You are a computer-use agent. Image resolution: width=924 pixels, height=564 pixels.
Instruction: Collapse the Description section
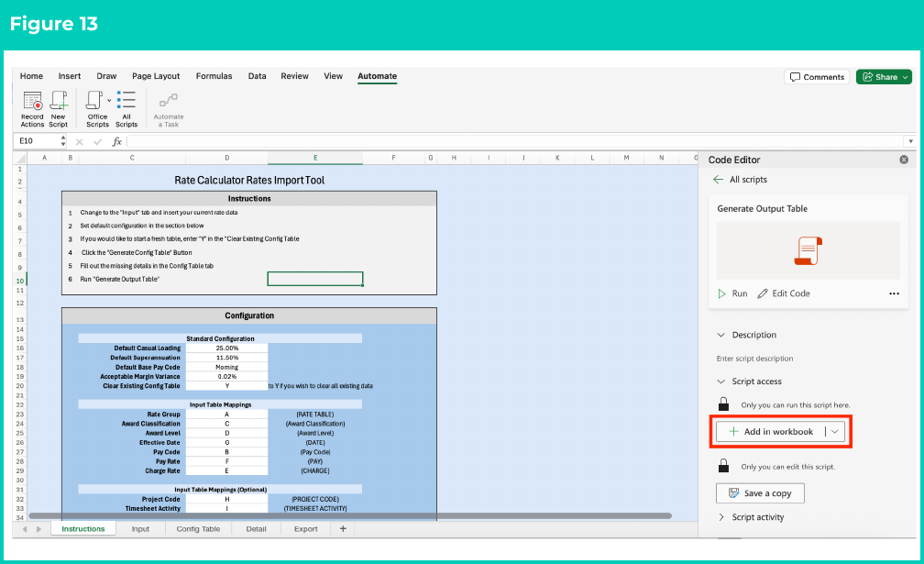click(720, 335)
